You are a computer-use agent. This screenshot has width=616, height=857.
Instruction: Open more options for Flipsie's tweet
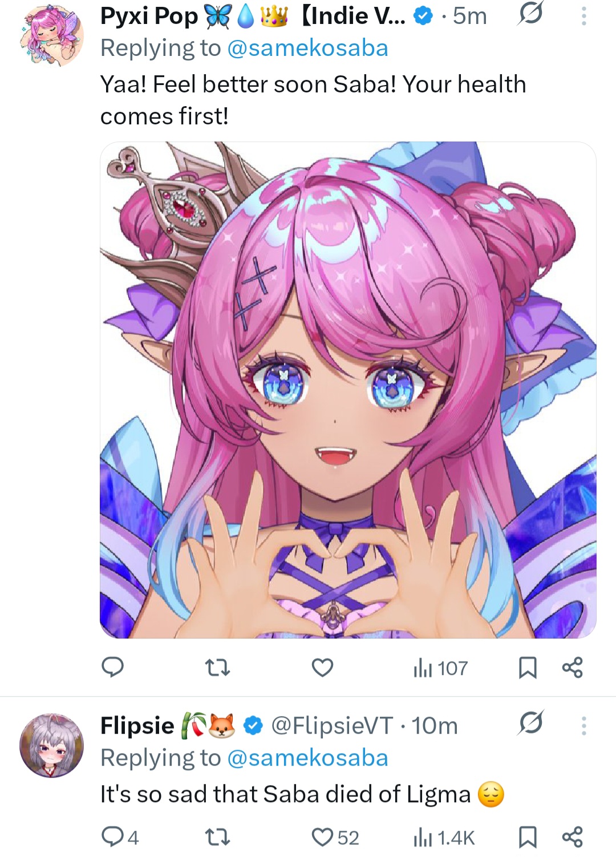(x=583, y=725)
